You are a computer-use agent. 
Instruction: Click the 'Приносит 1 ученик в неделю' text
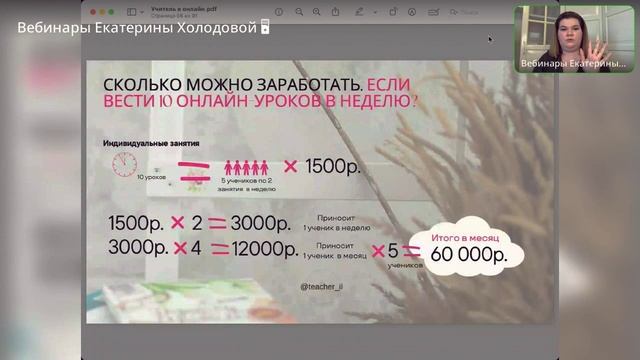tap(337, 223)
